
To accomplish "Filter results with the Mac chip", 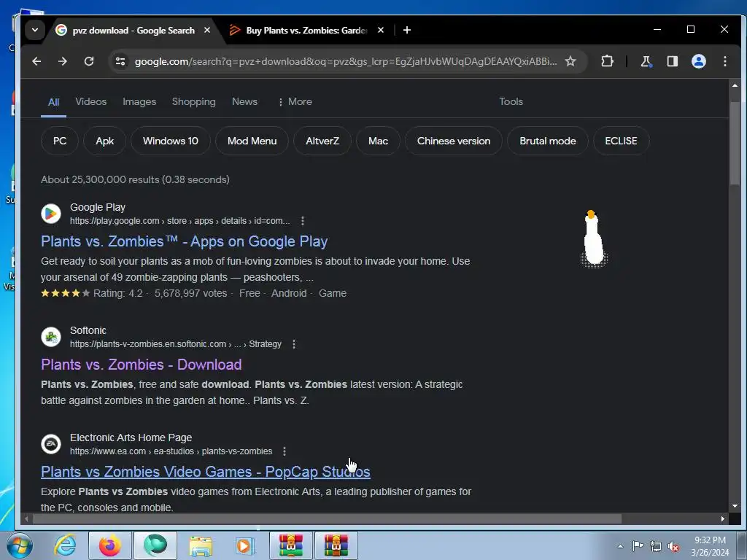I will click(x=379, y=141).
